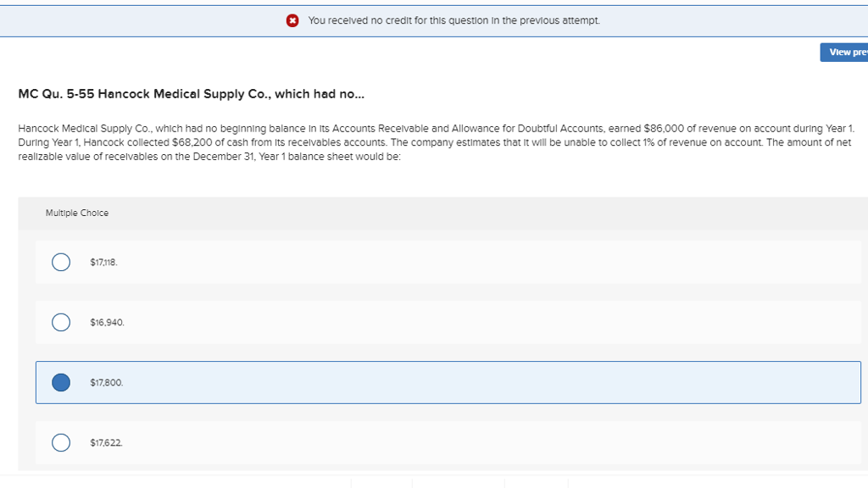Select the radio button for $17,118
This screenshot has width=868, height=488.
click(x=60, y=262)
